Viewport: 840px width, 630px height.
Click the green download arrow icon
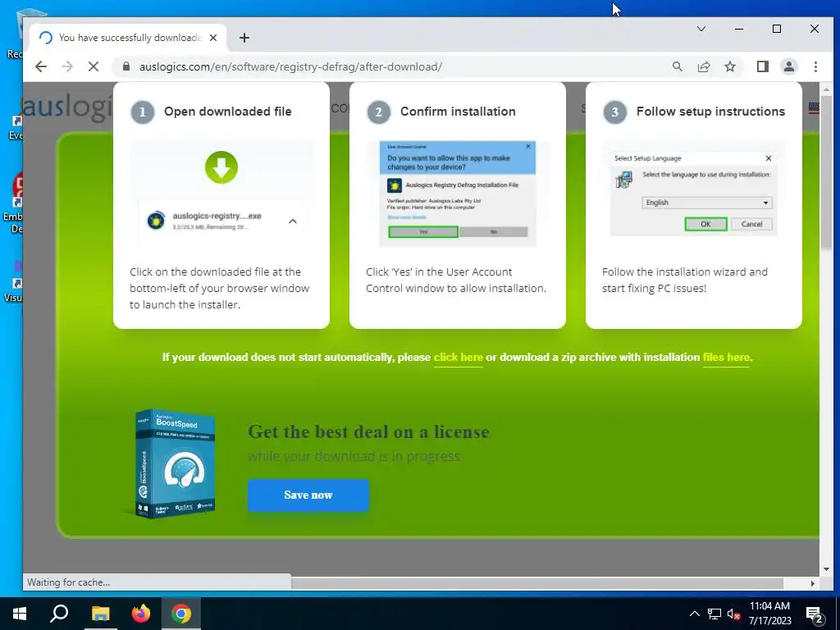tap(221, 167)
